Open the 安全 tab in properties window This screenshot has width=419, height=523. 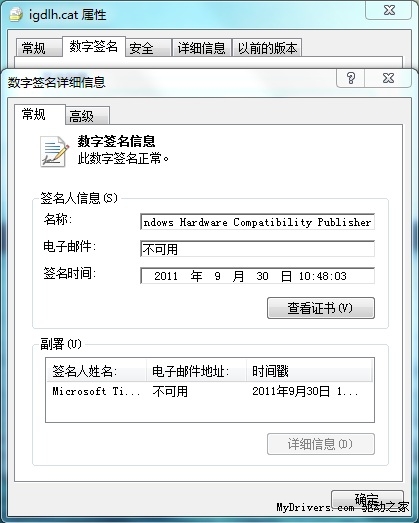click(x=148, y=48)
